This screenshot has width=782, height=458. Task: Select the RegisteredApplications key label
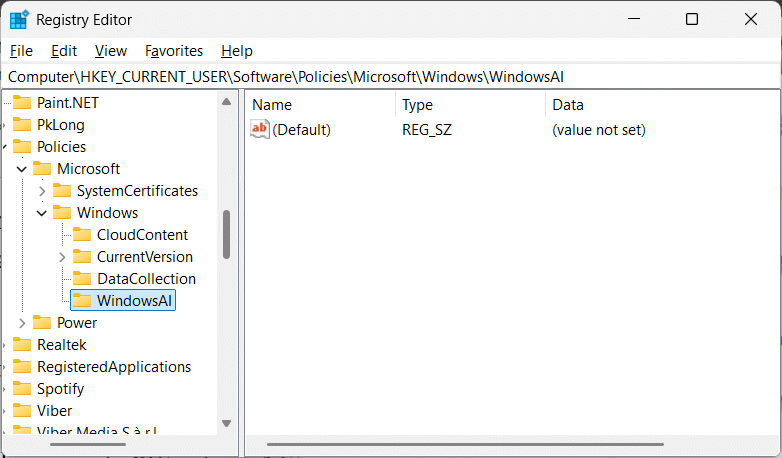pyautogui.click(x=114, y=366)
